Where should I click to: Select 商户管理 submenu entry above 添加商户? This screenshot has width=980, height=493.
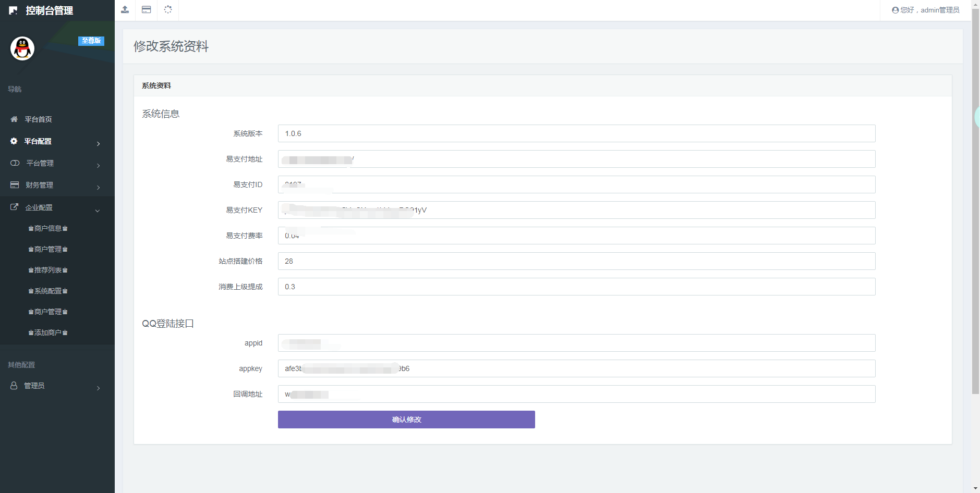(48, 312)
